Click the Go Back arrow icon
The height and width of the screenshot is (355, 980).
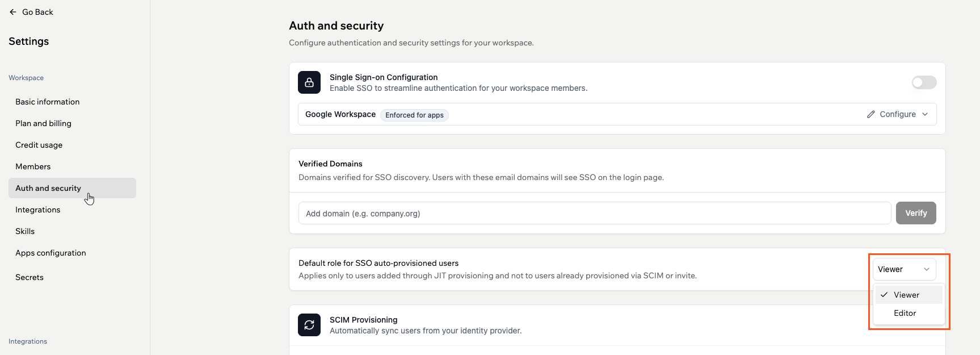13,12
